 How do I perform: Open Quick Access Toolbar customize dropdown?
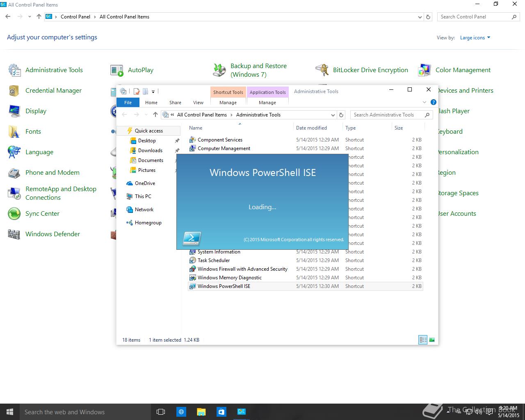(x=153, y=91)
